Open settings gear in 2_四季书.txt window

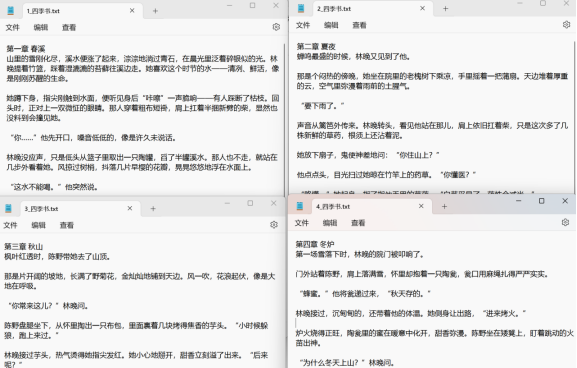pos(566,25)
